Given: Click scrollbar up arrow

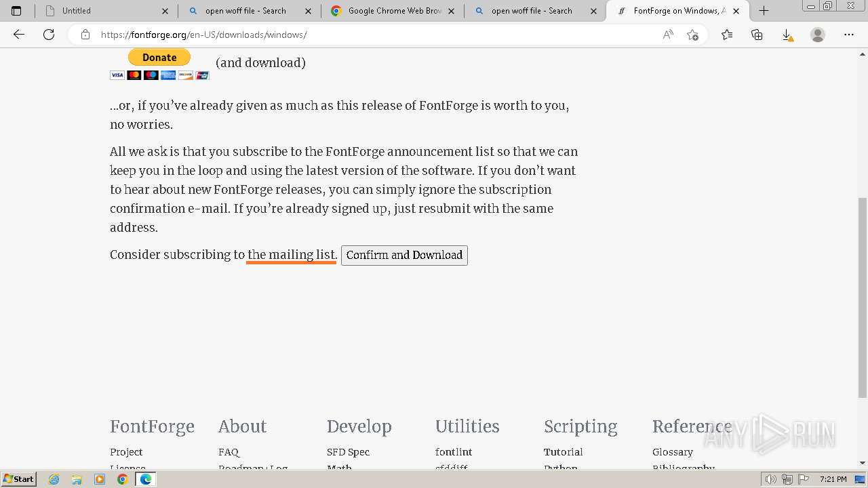Looking at the screenshot, I should tap(863, 54).
